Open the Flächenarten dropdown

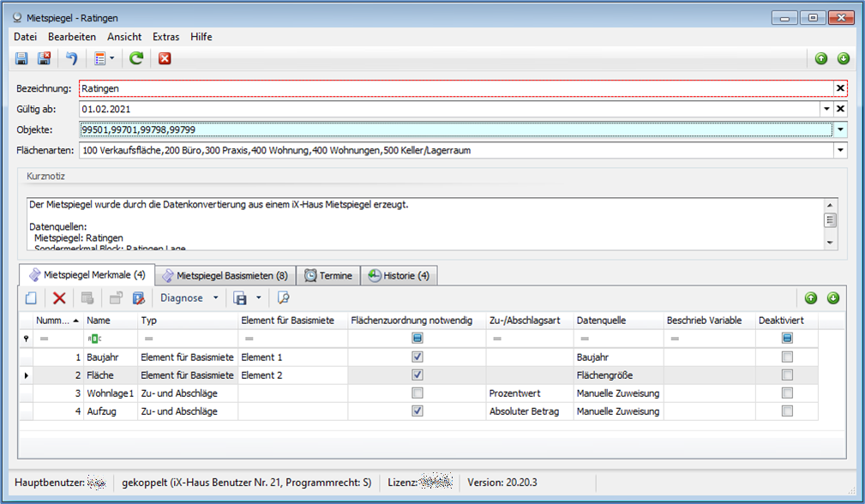[x=840, y=151]
